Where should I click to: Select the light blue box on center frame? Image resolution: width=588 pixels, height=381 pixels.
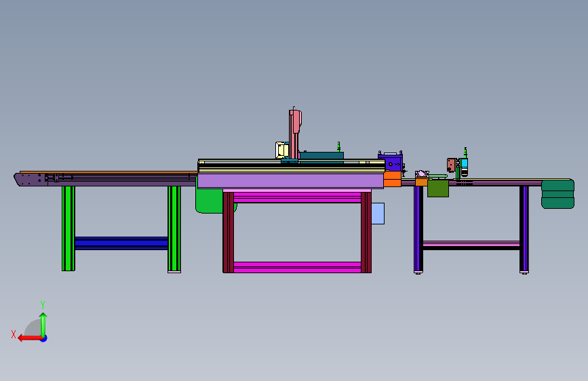(x=378, y=214)
